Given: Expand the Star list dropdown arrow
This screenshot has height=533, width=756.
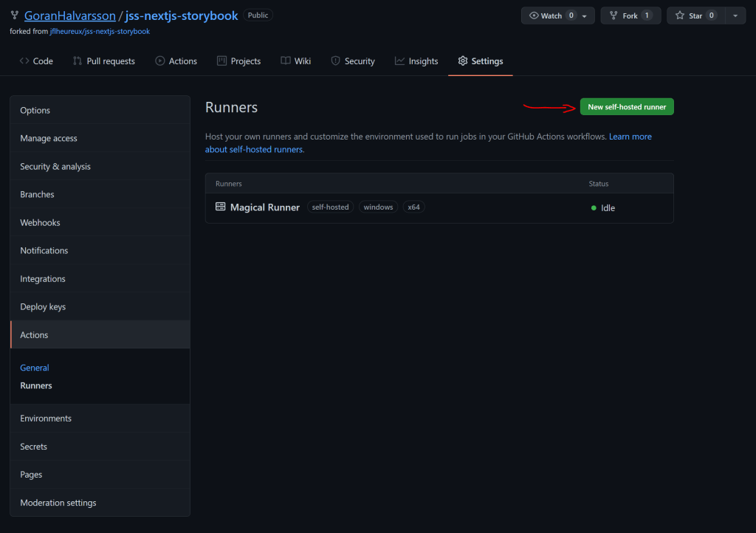Looking at the screenshot, I should (735, 16).
